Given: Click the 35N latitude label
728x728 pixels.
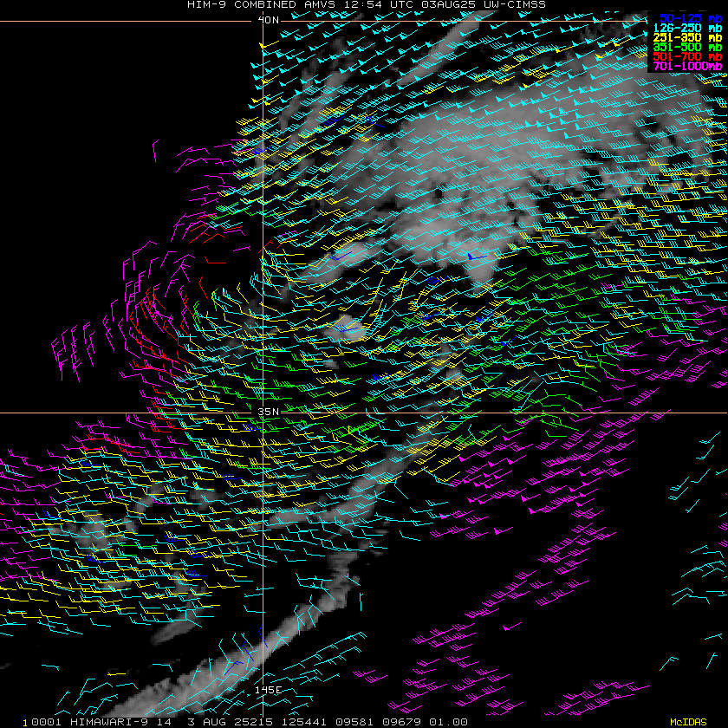Looking at the screenshot, I should [270, 412].
